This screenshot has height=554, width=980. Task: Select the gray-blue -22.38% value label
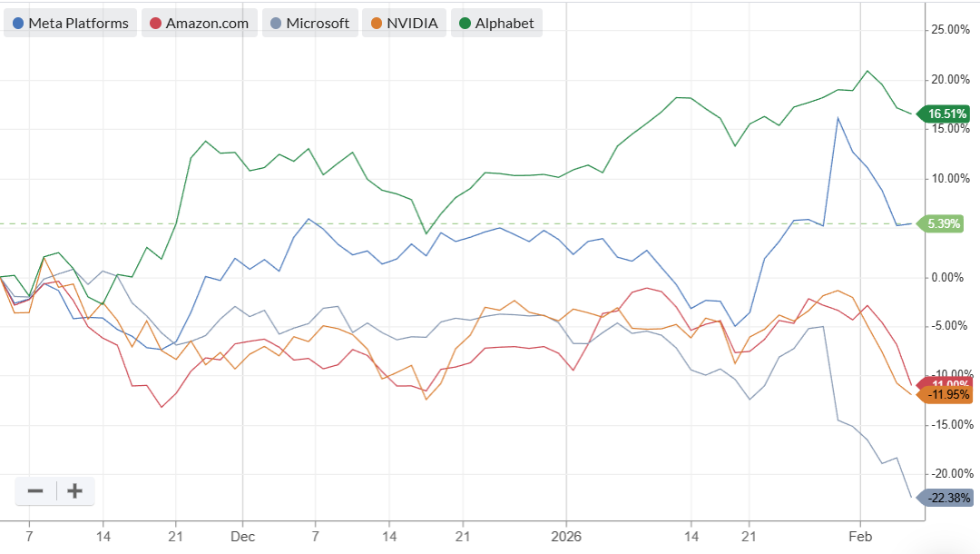[x=945, y=498]
